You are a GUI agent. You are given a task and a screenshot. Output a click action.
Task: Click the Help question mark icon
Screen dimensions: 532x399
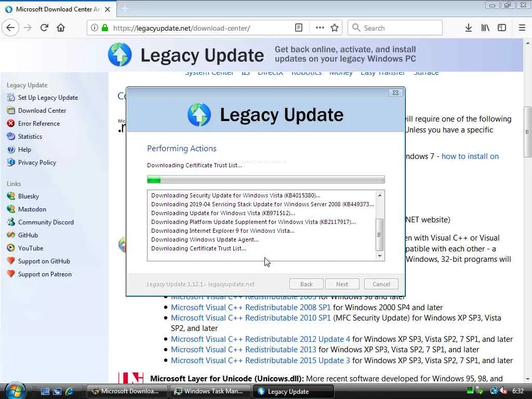click(x=11, y=149)
